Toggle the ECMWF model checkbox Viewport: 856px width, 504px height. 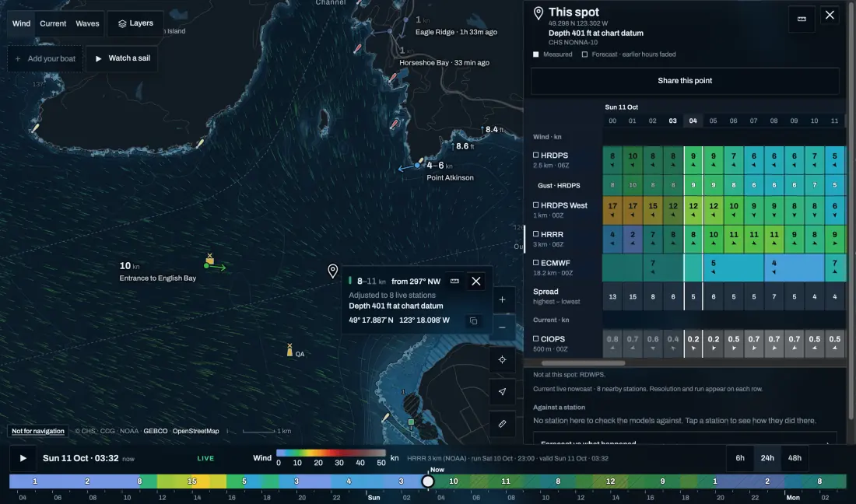(535, 263)
